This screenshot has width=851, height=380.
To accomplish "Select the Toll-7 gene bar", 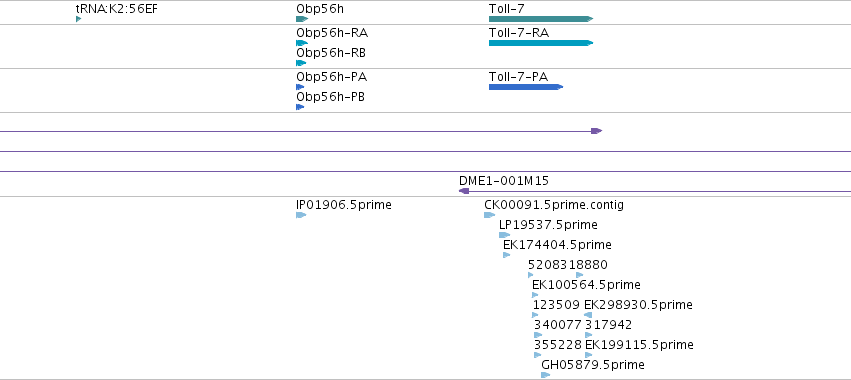I will tap(541, 19).
